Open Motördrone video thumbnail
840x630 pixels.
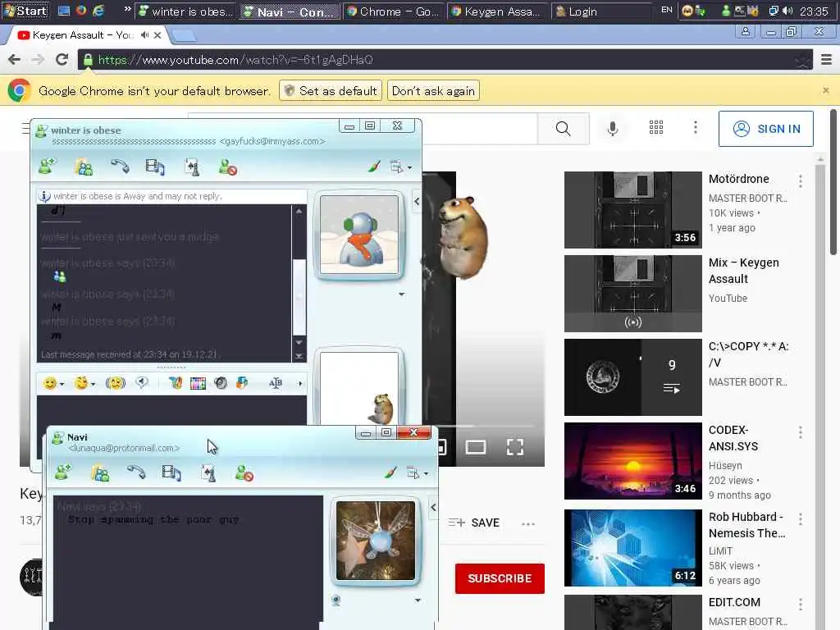pos(633,210)
